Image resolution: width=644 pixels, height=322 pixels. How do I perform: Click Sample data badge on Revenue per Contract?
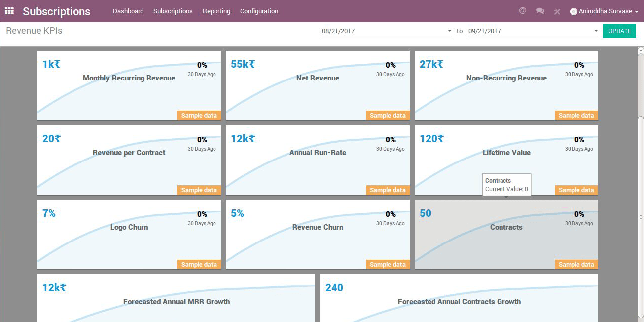coord(199,190)
